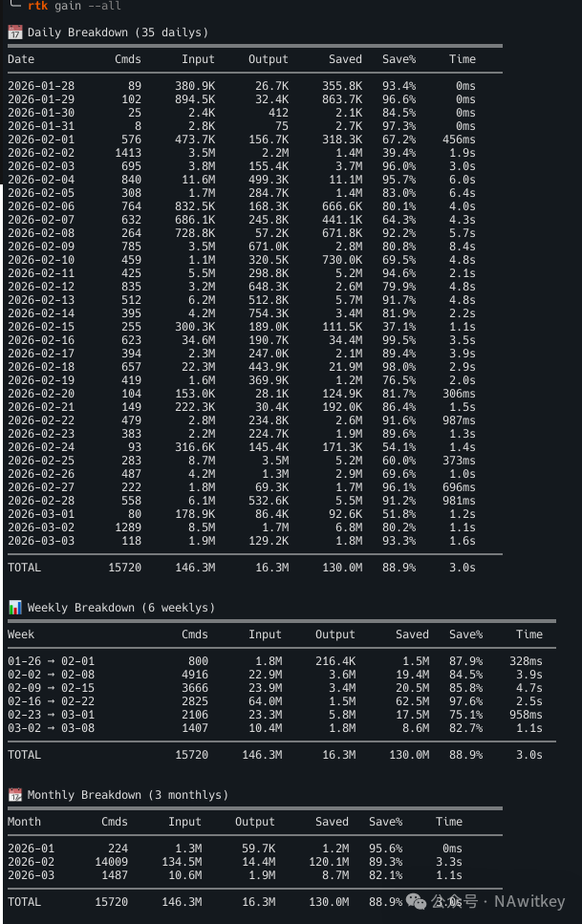Click the weekly output value 216.4K
This screenshot has width=582, height=924.
coord(335,661)
